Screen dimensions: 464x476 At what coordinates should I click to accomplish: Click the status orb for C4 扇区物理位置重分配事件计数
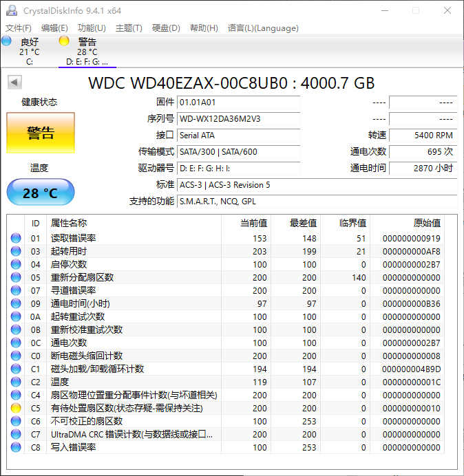[16, 395]
